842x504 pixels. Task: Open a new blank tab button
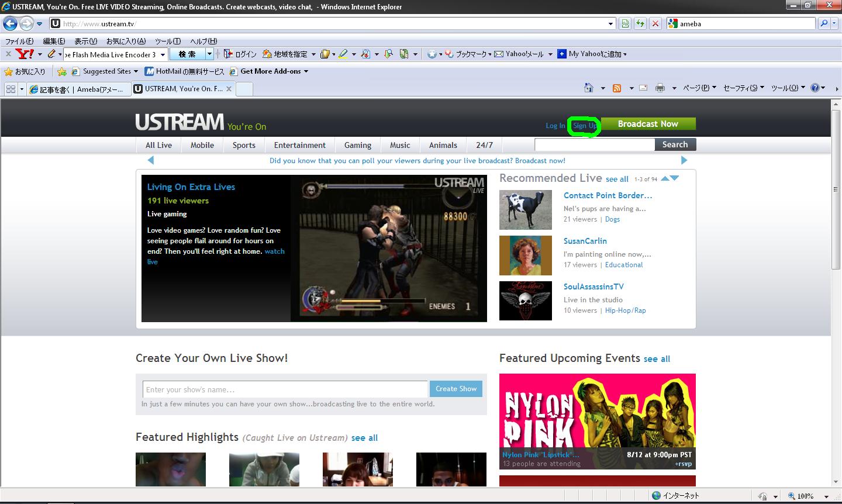(x=244, y=89)
